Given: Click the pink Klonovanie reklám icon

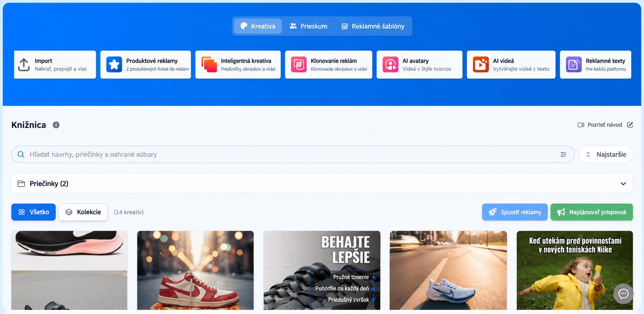Looking at the screenshot, I should [x=299, y=65].
